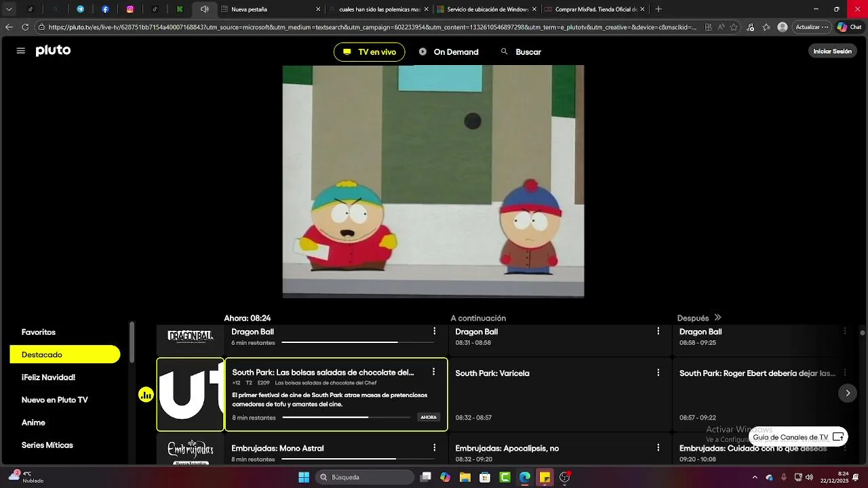Open Microsoft Store from the taskbar
The height and width of the screenshot is (488, 868).
click(485, 477)
